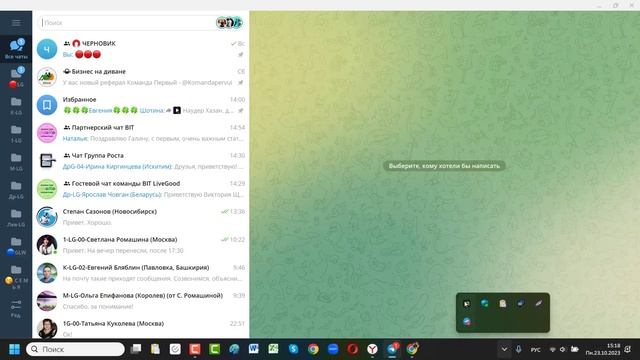
Task: Open the clock and date 15:18
Action: (x=603, y=349)
